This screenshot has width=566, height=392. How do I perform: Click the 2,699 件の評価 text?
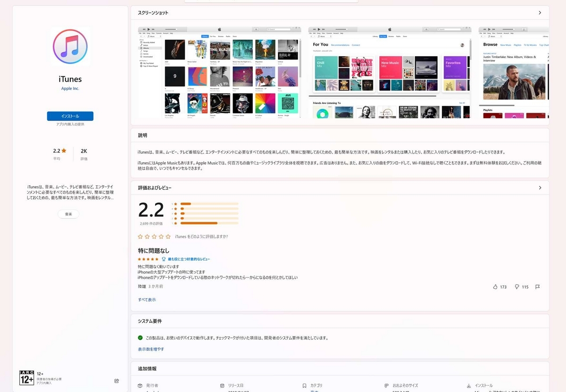point(151,223)
